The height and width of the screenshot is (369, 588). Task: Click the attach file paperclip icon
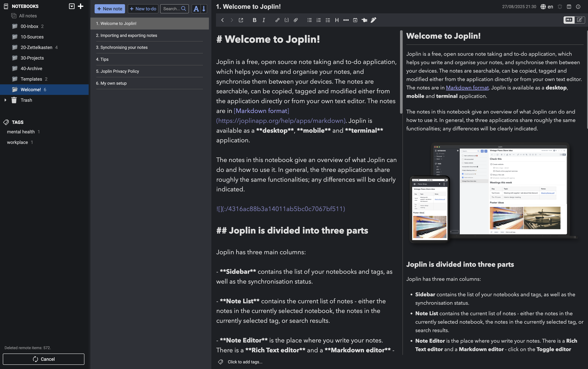point(296,20)
